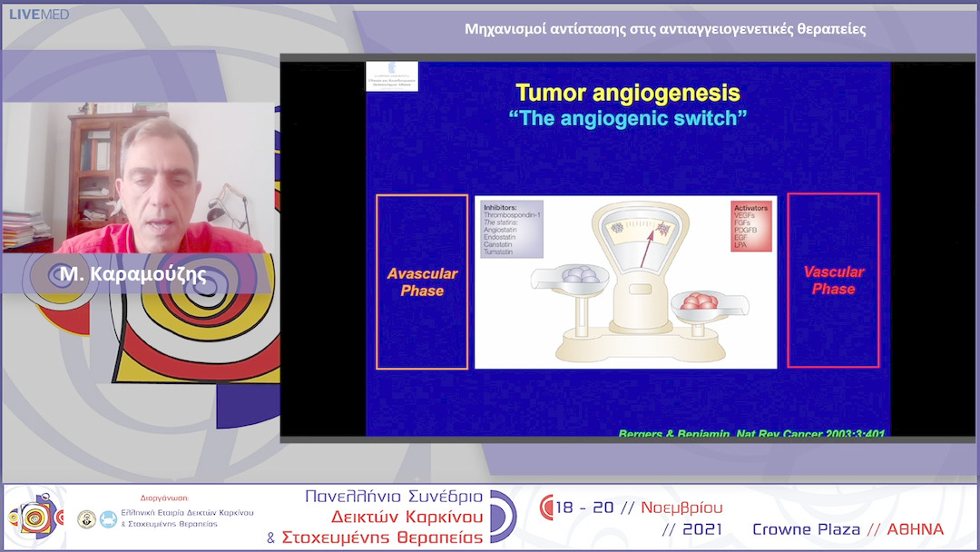This screenshot has width=980, height=552.
Task: Click "PDGFB" in activators list
Action: [x=745, y=230]
